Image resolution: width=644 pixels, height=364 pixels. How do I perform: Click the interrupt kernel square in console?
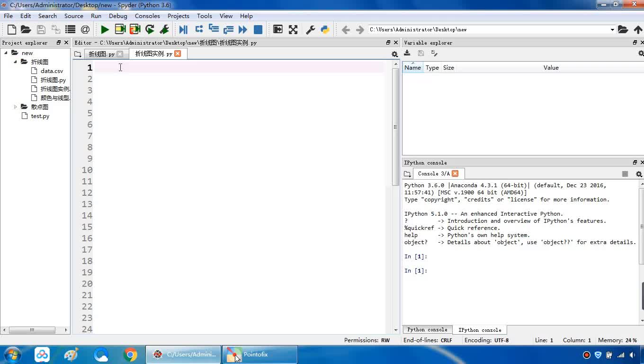[x=625, y=174]
